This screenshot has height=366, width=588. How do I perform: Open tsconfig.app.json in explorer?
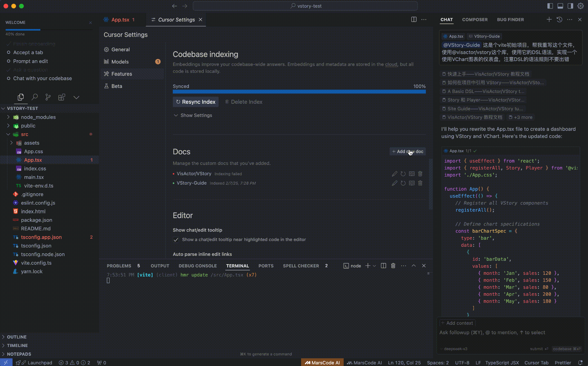click(41, 237)
